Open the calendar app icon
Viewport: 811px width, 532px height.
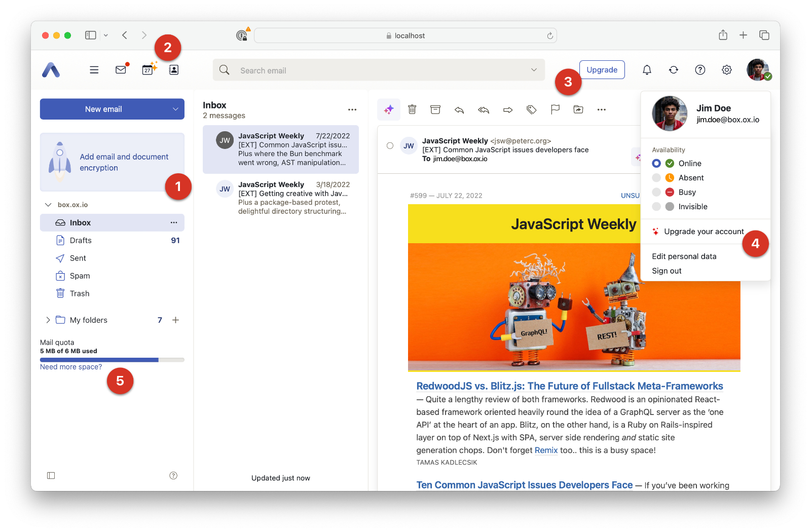[148, 70]
